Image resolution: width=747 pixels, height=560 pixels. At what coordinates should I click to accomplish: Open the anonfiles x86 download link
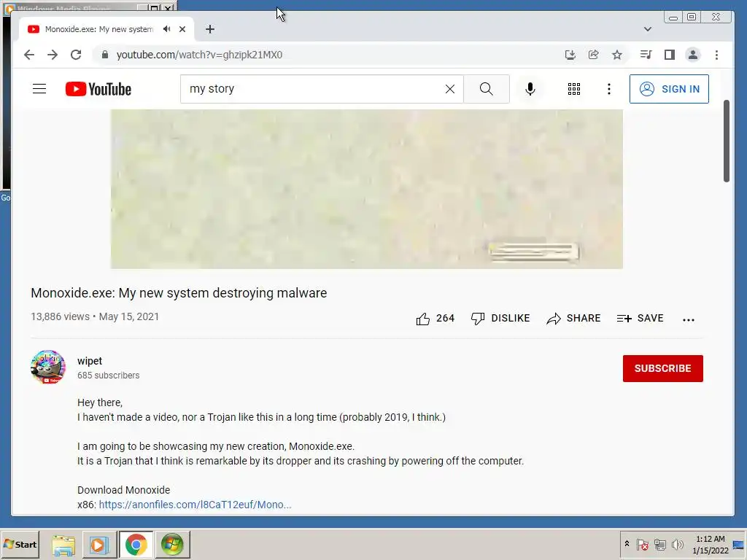pos(195,505)
